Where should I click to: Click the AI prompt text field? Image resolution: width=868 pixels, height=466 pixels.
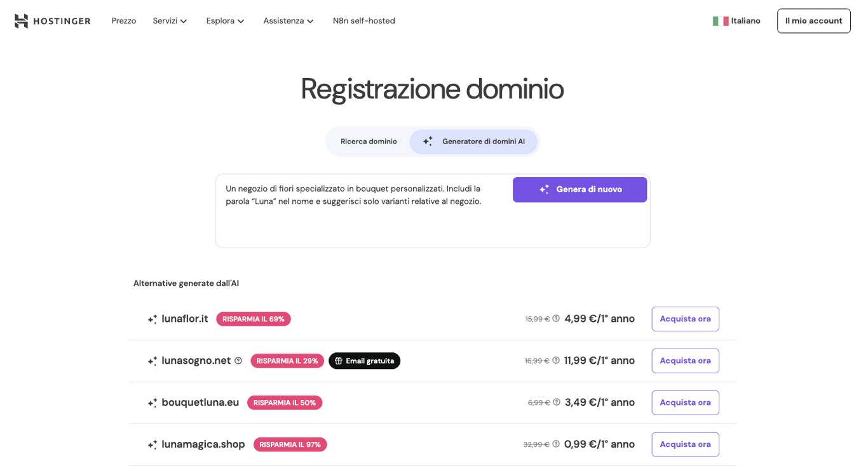pos(356,195)
